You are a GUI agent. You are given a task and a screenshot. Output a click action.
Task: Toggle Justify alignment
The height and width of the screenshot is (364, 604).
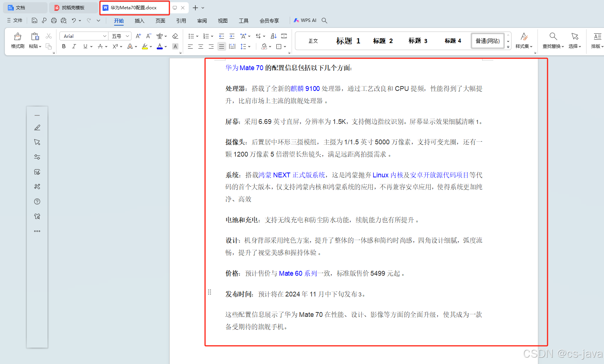click(x=221, y=46)
